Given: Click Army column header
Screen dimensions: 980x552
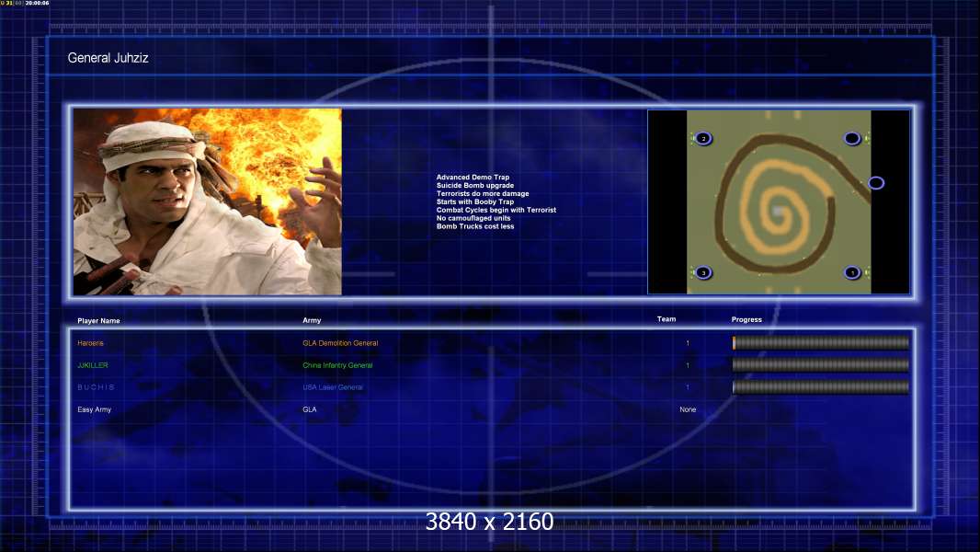Looking at the screenshot, I should click(312, 320).
